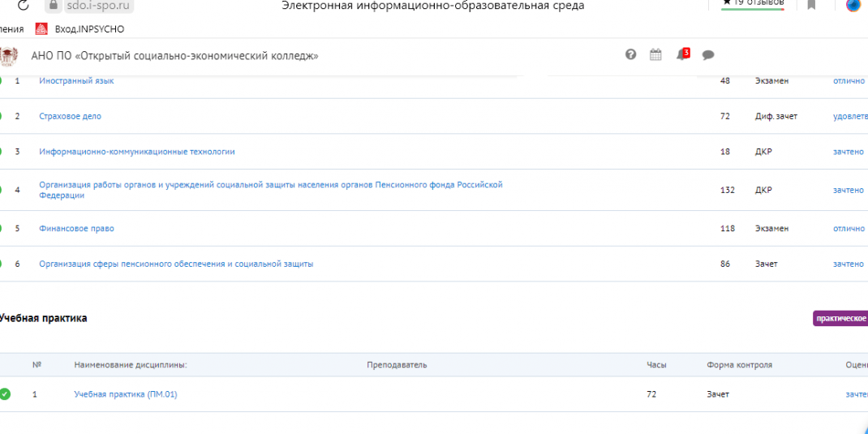Click the sdo.i-spo.ru address bar
This screenshot has height=434, width=868.
97,6
